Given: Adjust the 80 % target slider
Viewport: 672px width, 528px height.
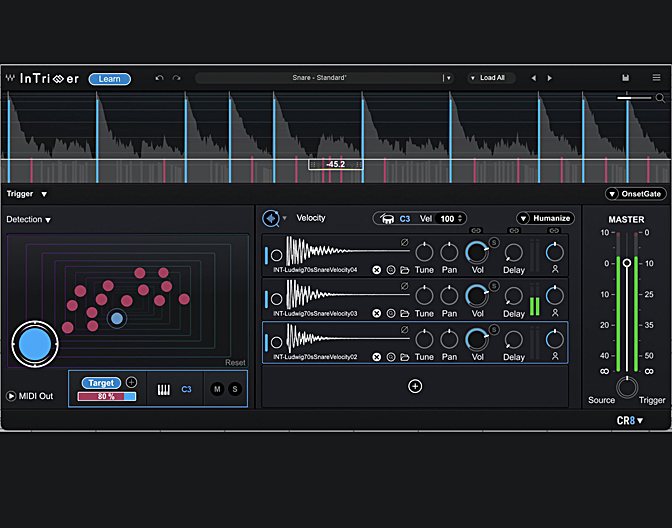Looking at the screenshot, I should tap(107, 396).
